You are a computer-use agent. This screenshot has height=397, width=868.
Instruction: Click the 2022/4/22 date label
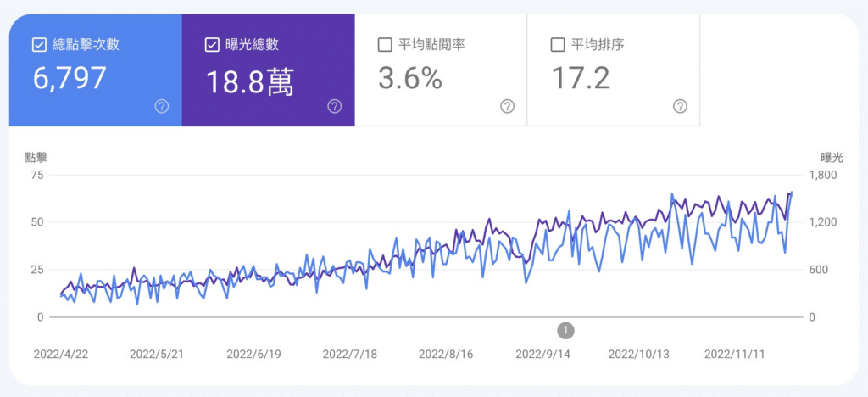coord(62,353)
